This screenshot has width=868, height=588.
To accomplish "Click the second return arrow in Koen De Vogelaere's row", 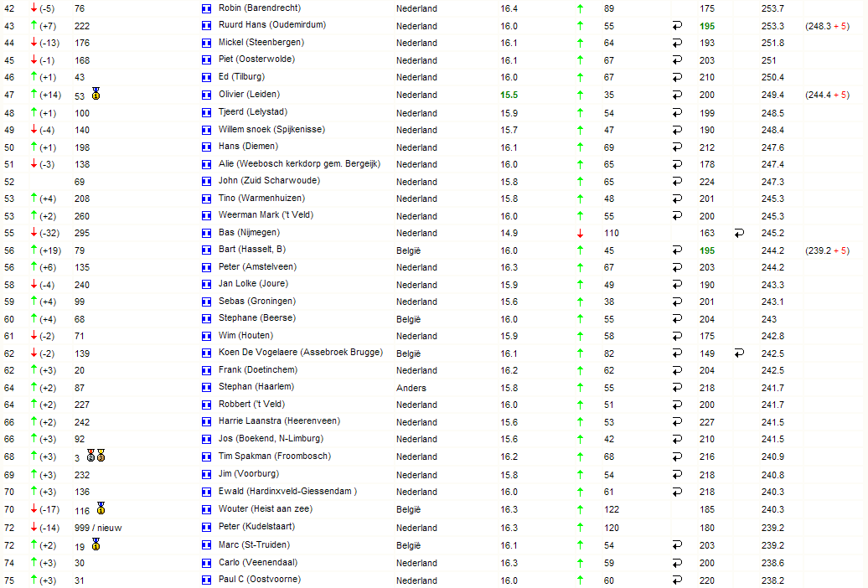I will [739, 353].
